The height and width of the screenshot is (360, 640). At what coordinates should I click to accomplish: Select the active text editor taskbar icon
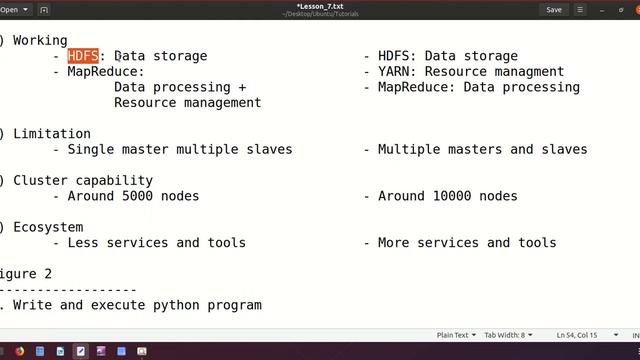80,351
